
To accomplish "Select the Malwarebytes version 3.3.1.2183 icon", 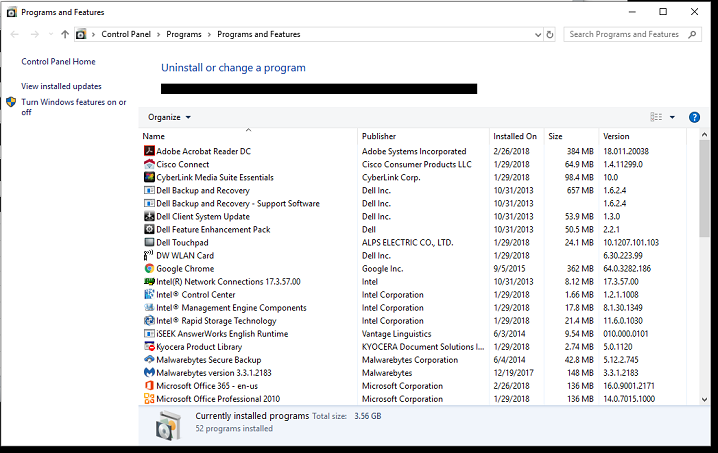I will pos(149,372).
